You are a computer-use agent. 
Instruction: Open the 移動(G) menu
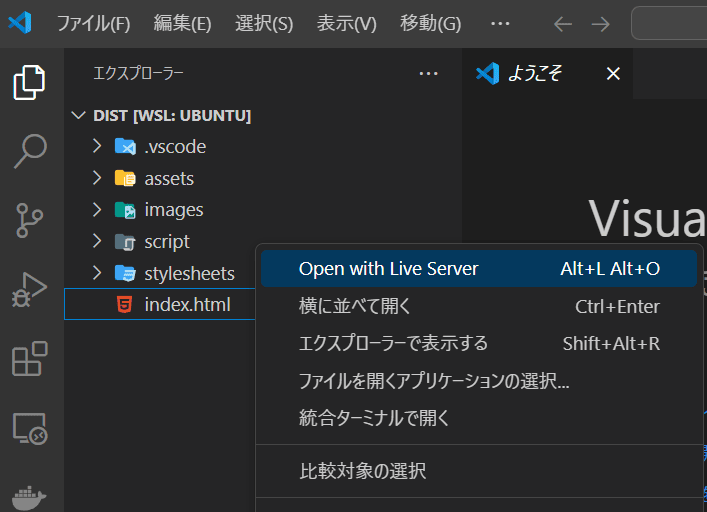431,23
